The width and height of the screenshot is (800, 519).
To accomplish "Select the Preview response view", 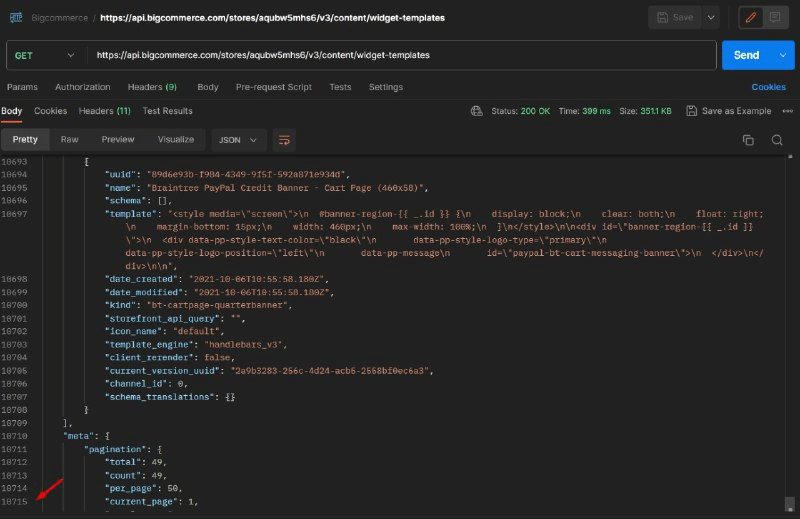I will point(118,140).
